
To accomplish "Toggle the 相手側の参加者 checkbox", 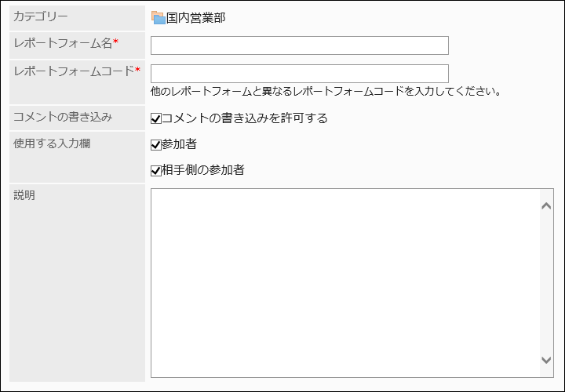I will click(x=155, y=170).
